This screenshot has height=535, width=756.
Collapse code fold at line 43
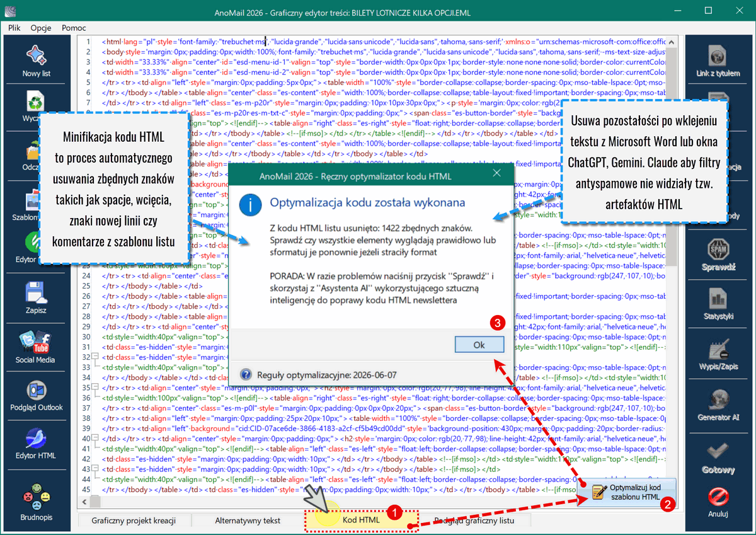(95, 469)
